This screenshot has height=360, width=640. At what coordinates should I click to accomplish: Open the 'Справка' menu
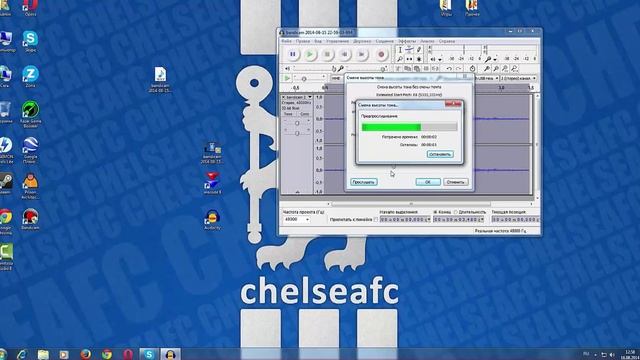tap(447, 41)
